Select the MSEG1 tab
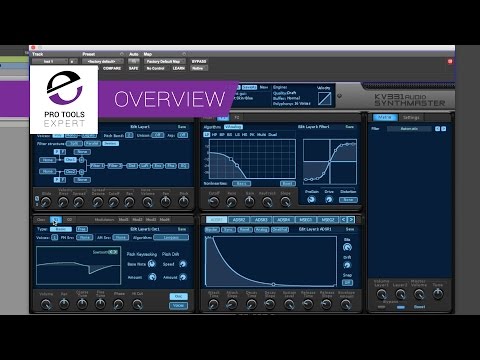 (x=306, y=220)
